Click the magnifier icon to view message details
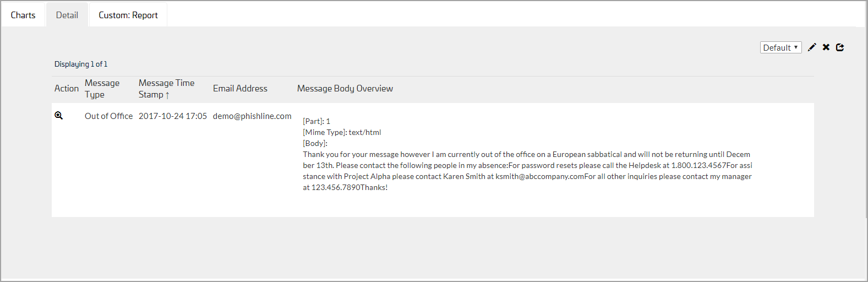The width and height of the screenshot is (868, 282). 59,116
